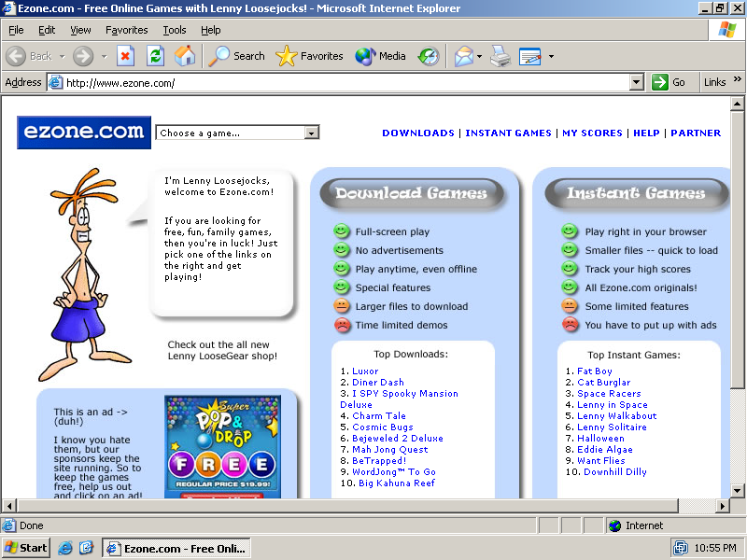Viewport: 747px width, 560px height.
Task: Click the Windows flag logo throbber
Action: tap(726, 30)
